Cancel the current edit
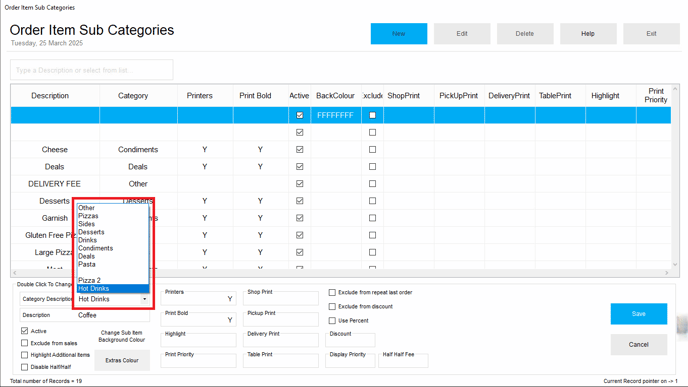688x387 pixels. (639, 344)
